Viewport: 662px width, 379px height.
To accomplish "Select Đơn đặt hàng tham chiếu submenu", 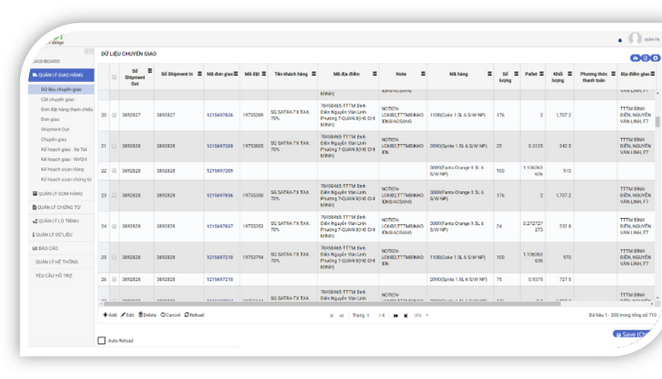I will (x=67, y=109).
